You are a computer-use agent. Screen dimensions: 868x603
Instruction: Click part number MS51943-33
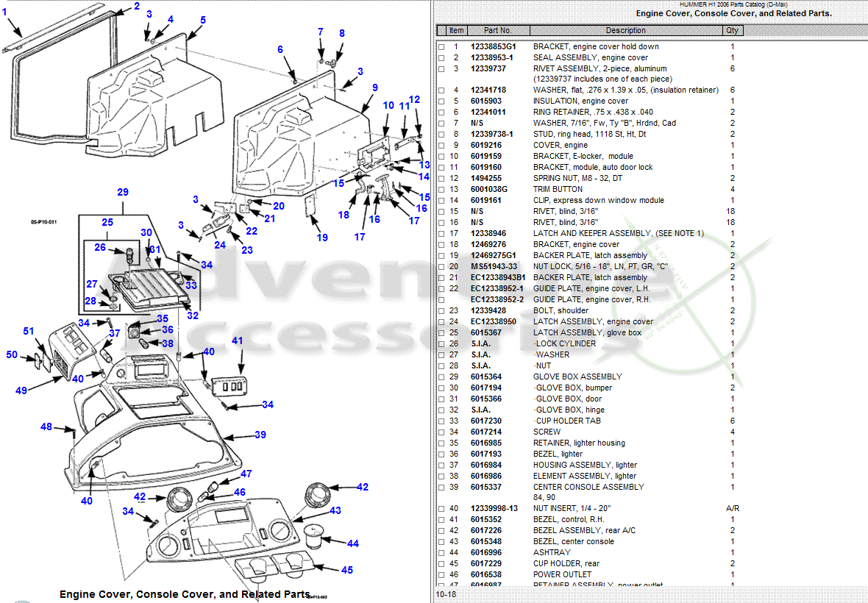pos(494,267)
